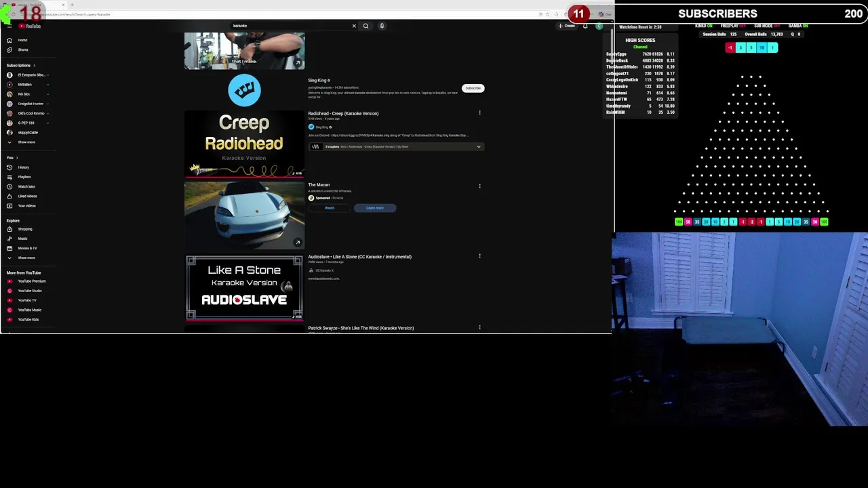Click the YouTube logo

click(30, 26)
